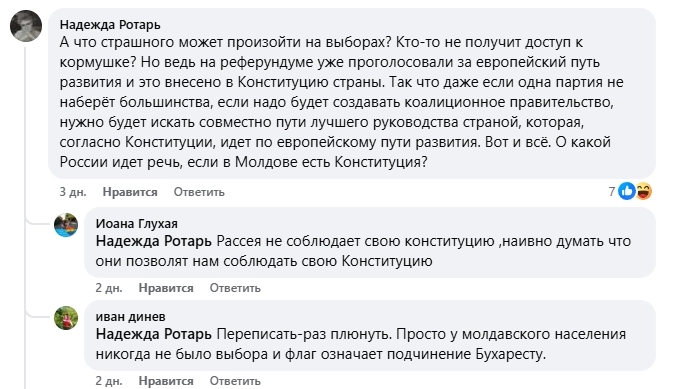Viewport: 673px width, 389px height.
Task: View the reaction count of 7
Action: (612, 191)
